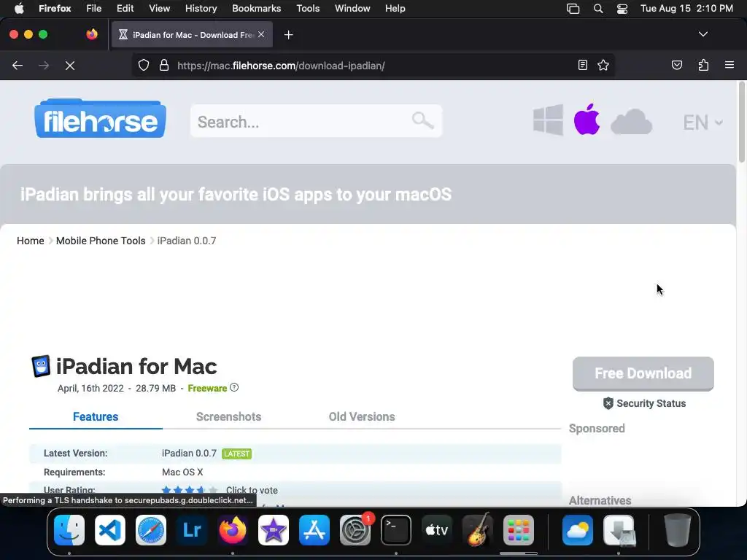747x560 pixels.
Task: Switch to the Screenshots tab
Action: [x=228, y=416]
